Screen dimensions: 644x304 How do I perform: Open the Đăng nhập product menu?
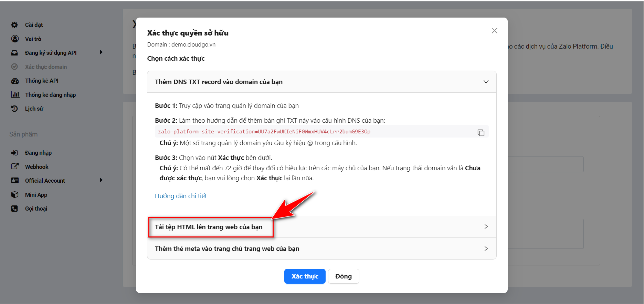click(38, 153)
